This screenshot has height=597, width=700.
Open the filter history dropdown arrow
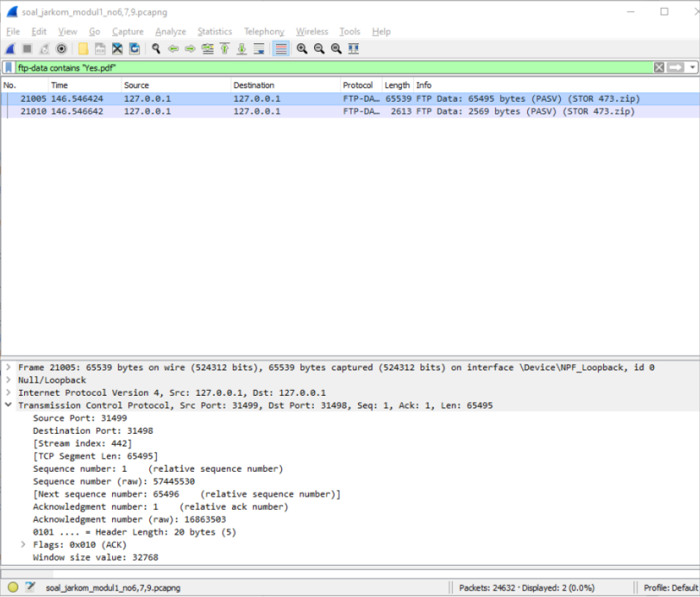tap(691, 67)
